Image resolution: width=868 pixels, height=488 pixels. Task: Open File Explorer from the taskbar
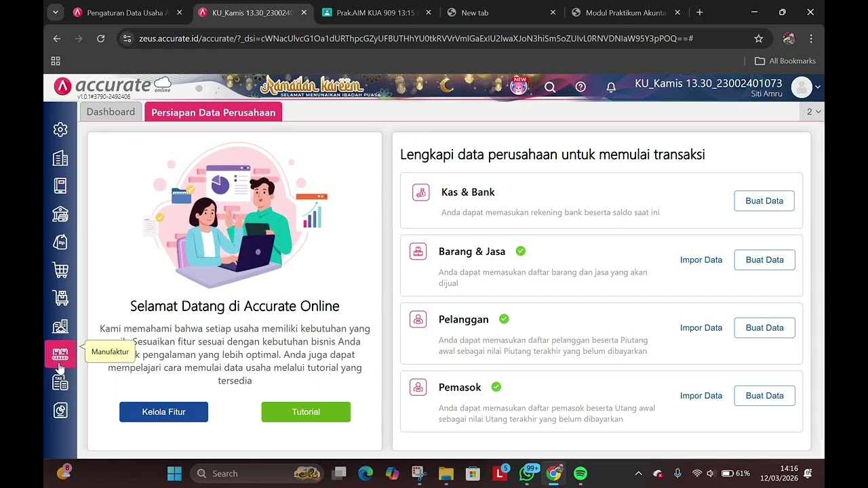(x=446, y=474)
